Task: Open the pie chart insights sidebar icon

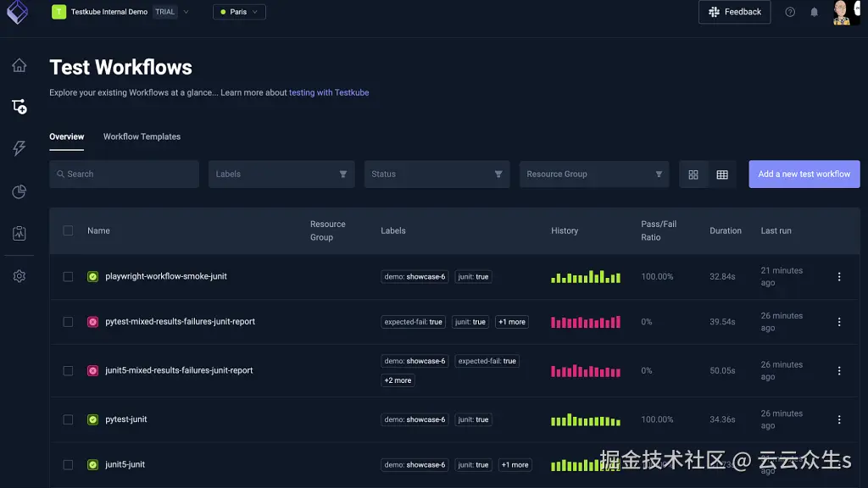Action: [x=19, y=191]
